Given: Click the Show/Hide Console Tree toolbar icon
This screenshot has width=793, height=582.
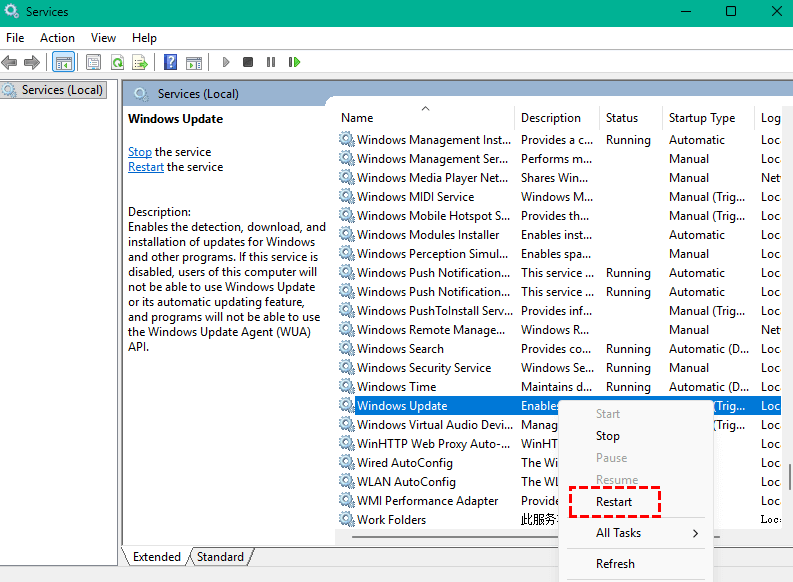Looking at the screenshot, I should click(63, 62).
